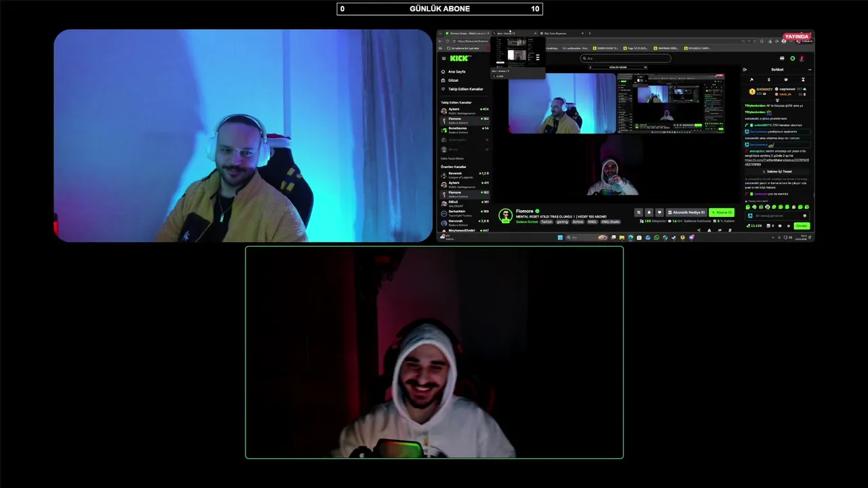Open a new browser tab with plus

click(x=589, y=33)
